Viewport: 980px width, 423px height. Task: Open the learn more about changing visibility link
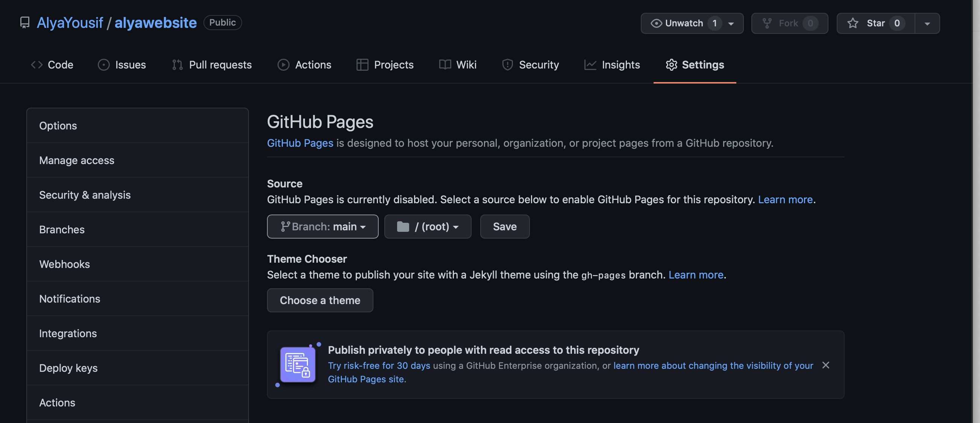point(570,372)
